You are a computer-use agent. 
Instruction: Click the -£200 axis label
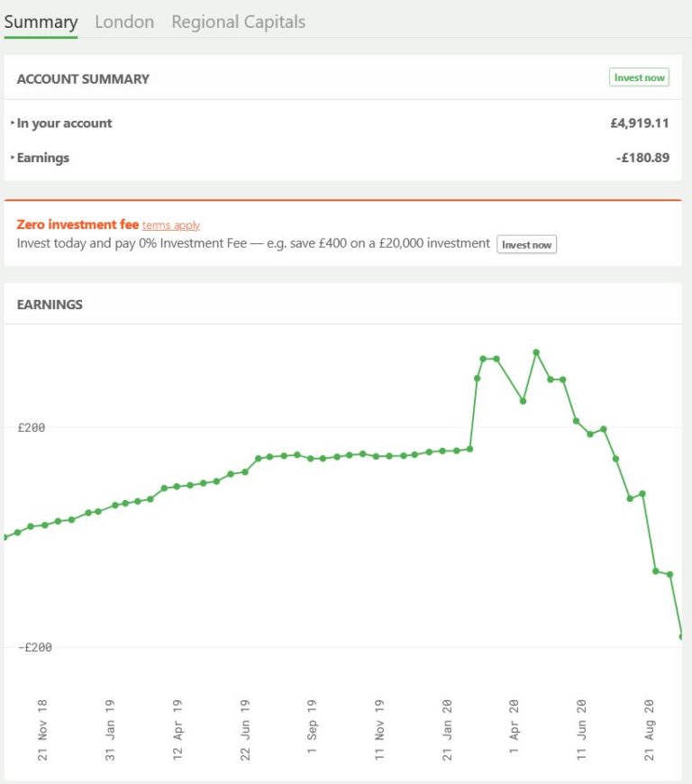34,647
